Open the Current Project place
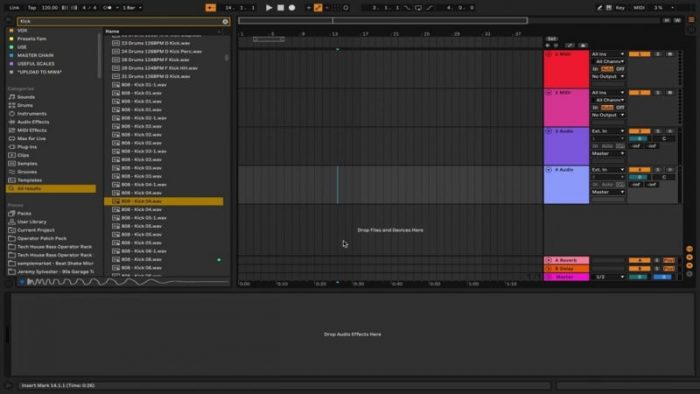This screenshot has height=394, width=700. (x=36, y=230)
